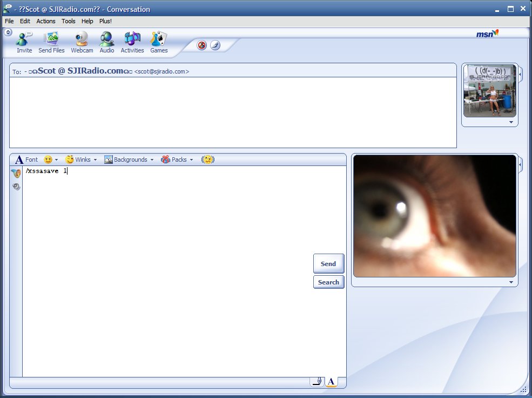Click the Packs gift box icon
The image size is (532, 398).
(165, 160)
